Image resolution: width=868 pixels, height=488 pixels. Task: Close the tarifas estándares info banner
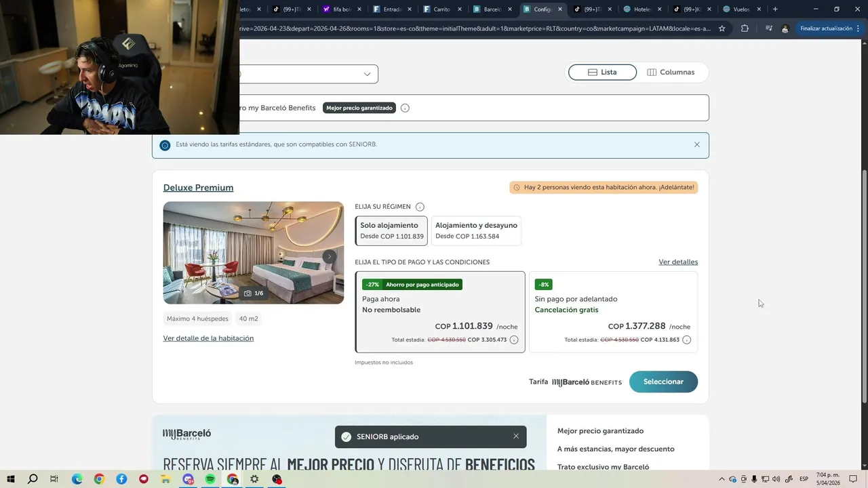[x=696, y=144]
